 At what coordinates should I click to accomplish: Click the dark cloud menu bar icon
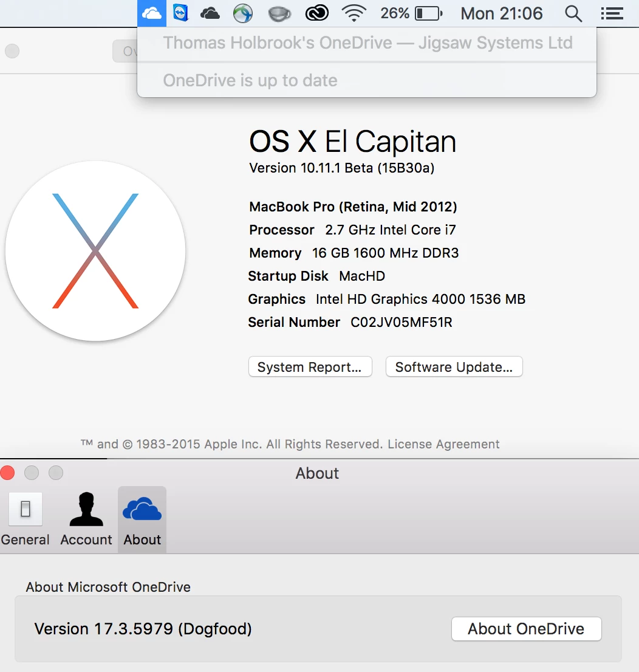coord(210,14)
